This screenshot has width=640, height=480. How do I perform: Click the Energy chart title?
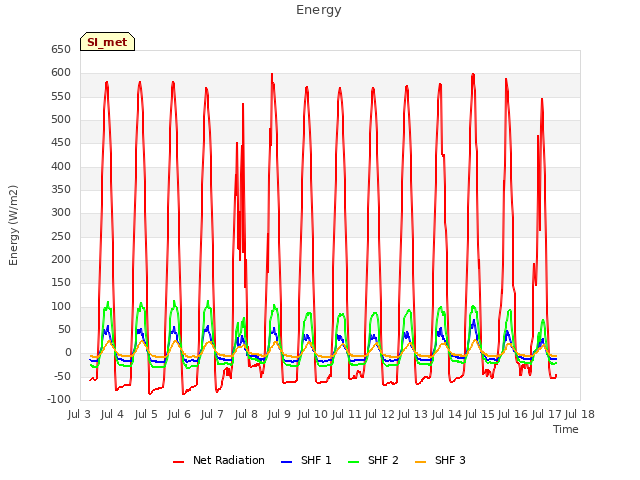pos(318,10)
